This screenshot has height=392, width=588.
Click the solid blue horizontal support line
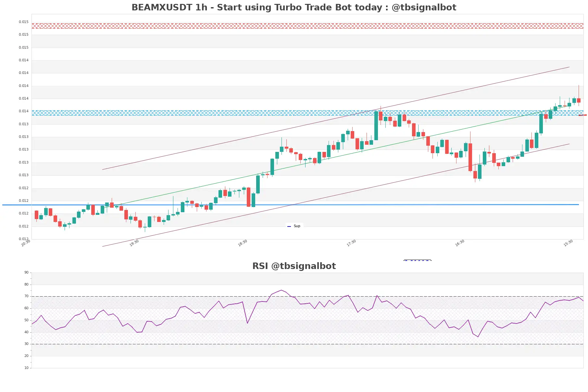coord(291,205)
